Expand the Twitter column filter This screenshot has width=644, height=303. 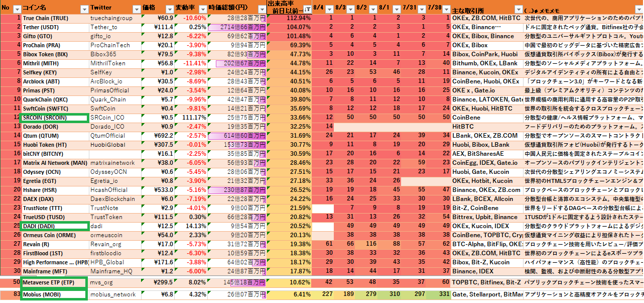point(136,9)
